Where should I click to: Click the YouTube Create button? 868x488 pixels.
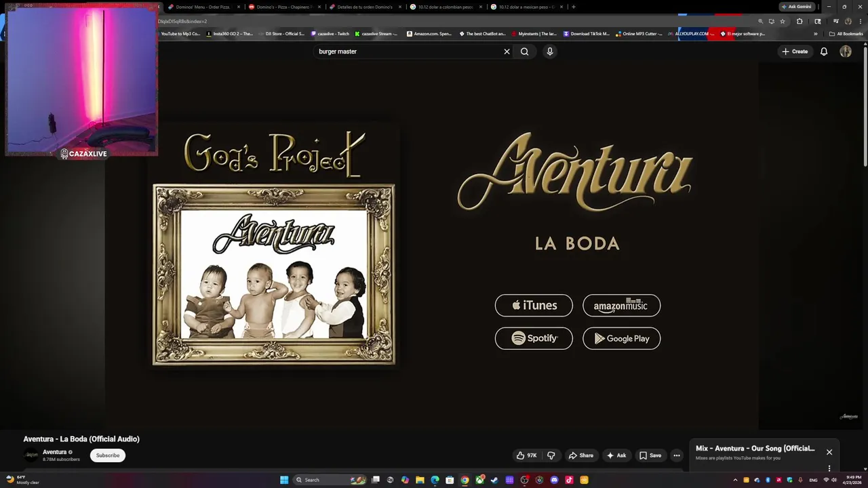795,52
